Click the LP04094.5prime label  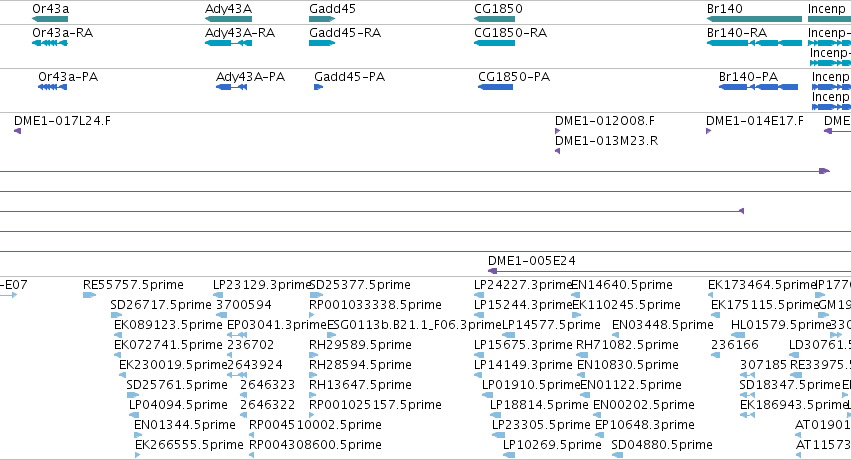(x=178, y=405)
